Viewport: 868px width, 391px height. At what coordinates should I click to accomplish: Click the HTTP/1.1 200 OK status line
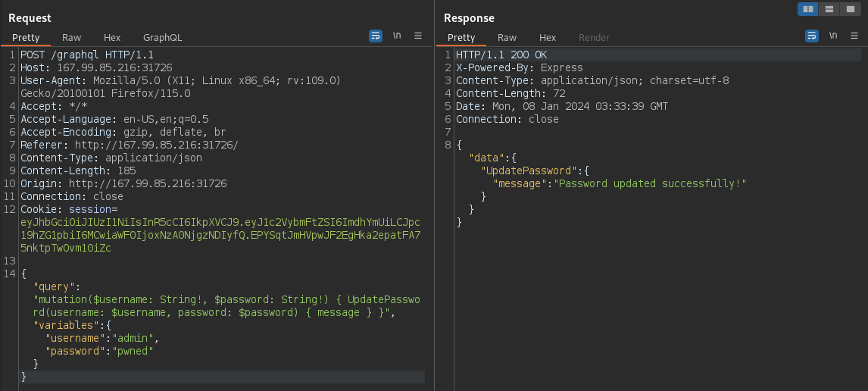[501, 55]
